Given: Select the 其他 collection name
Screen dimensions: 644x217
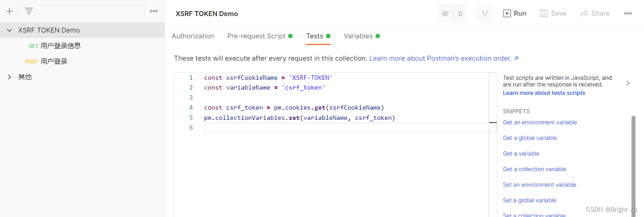Looking at the screenshot, I should pos(25,77).
